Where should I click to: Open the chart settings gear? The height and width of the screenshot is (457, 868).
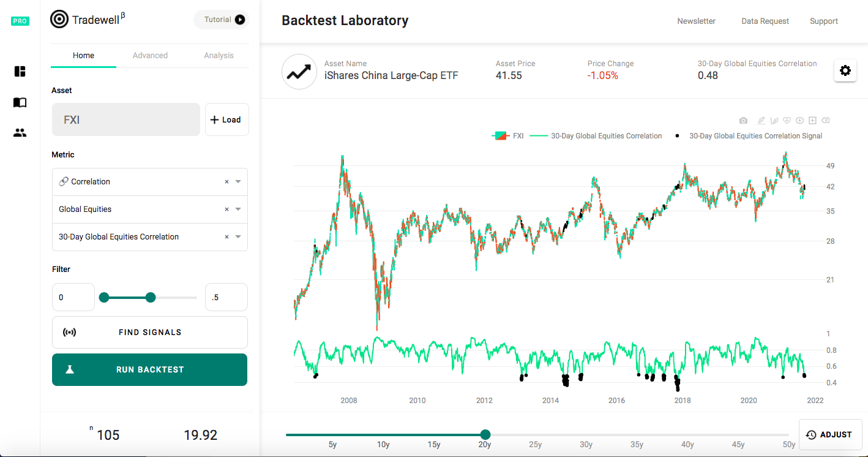[x=845, y=70]
